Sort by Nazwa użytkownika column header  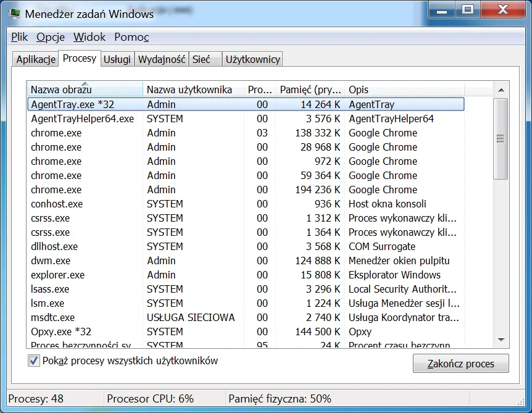pos(193,90)
